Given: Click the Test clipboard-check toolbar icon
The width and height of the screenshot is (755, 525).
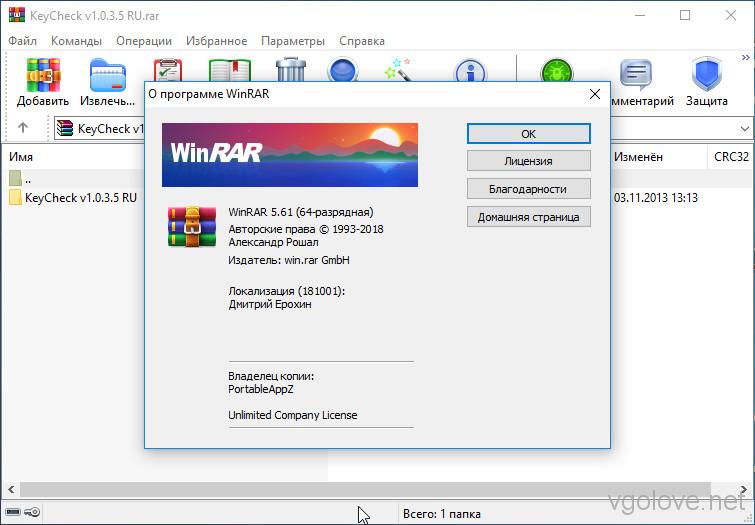Looking at the screenshot, I should (168, 70).
